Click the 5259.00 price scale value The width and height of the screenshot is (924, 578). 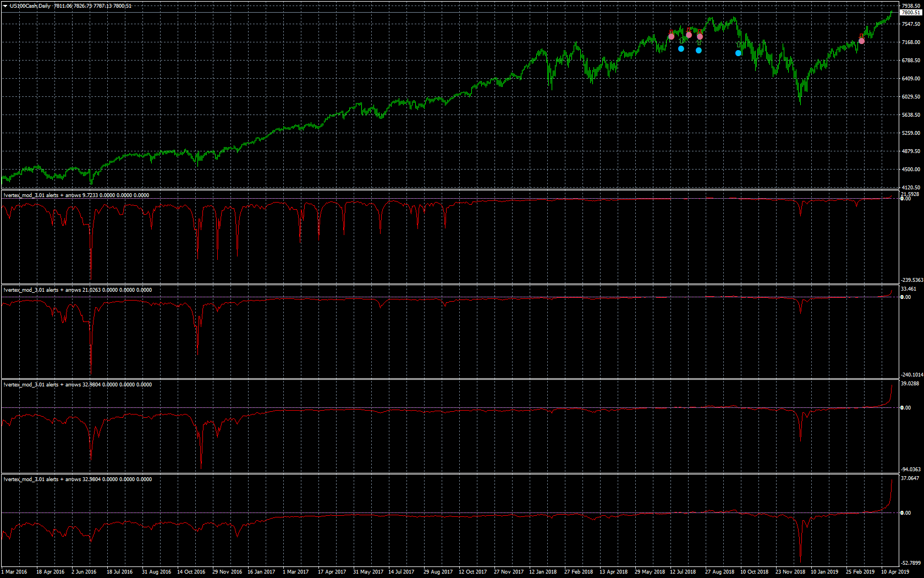click(x=911, y=133)
